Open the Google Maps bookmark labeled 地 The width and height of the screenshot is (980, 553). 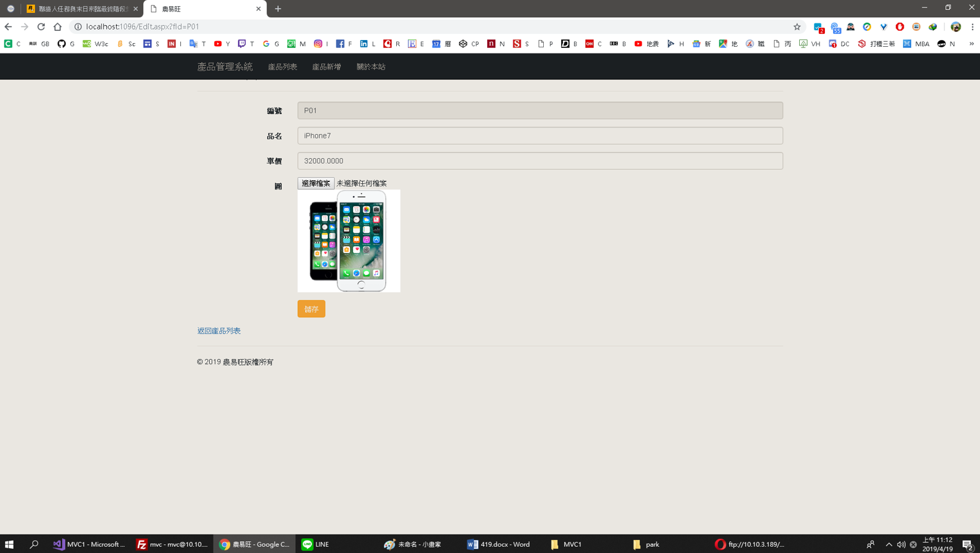[x=728, y=44]
